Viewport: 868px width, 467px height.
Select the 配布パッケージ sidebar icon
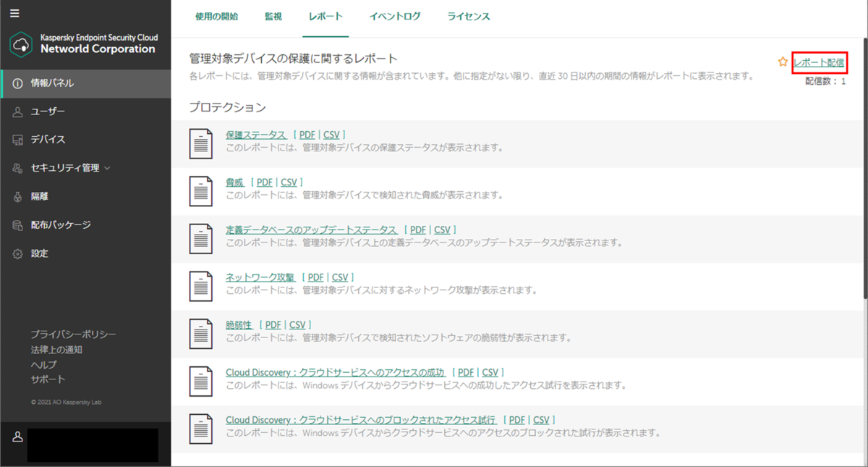click(17, 224)
